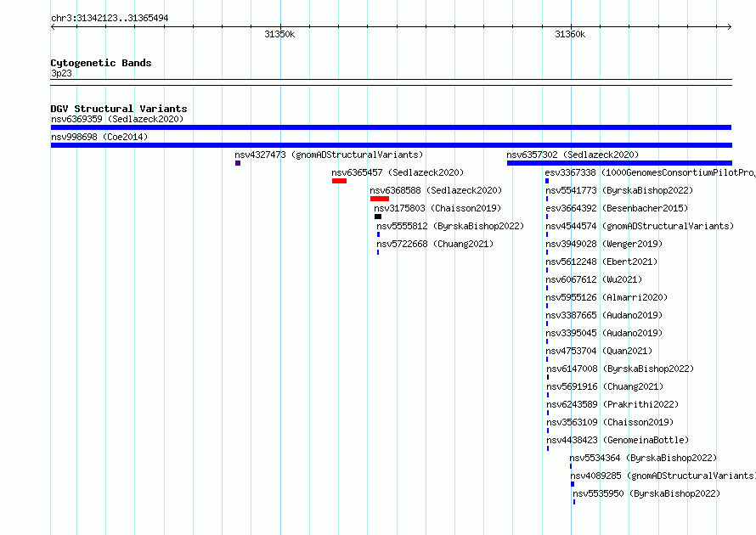Open nsv5535950 (ByrskaBishop2022) label

[x=646, y=493]
